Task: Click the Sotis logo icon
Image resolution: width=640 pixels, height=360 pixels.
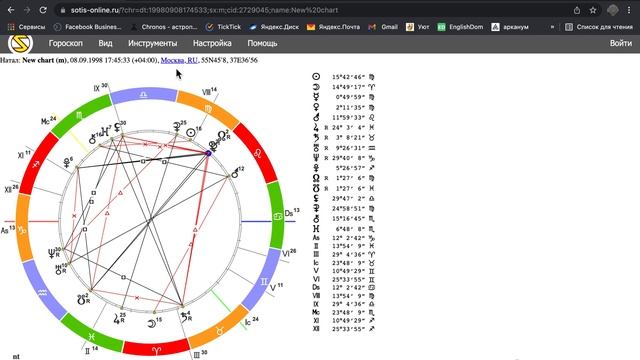Action: tap(20, 43)
